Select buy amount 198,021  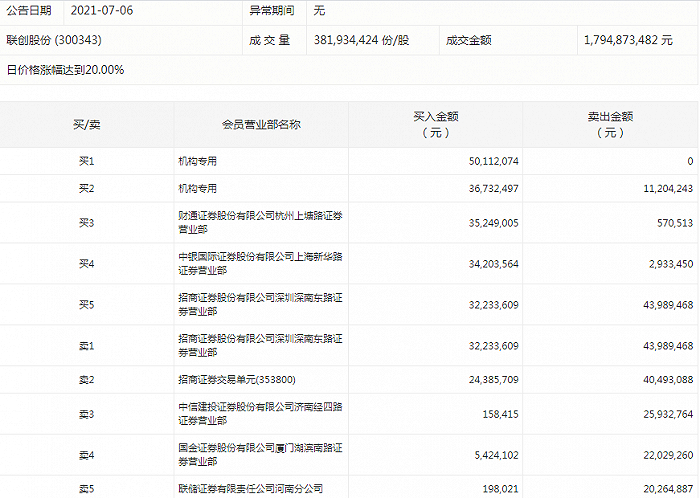(x=500, y=489)
